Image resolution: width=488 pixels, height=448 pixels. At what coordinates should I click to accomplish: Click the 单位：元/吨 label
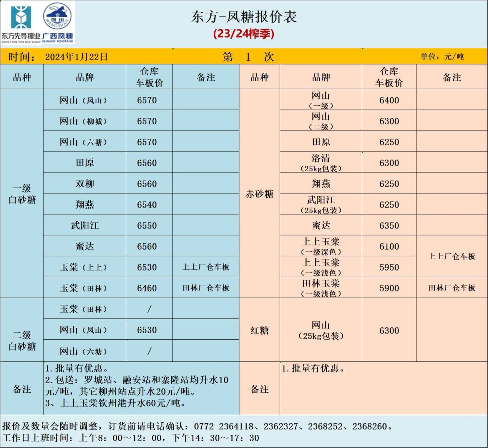pyautogui.click(x=442, y=57)
